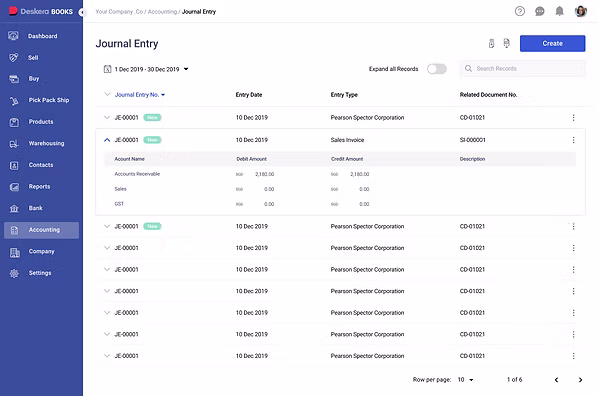This screenshot has height=396, width=598.
Task: Open the user profile avatar
Action: tap(580, 11)
